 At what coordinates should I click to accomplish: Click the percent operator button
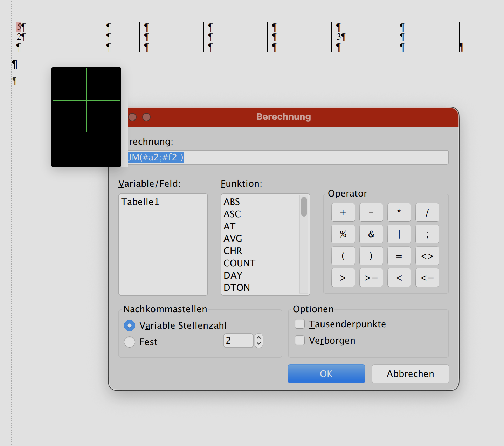343,234
